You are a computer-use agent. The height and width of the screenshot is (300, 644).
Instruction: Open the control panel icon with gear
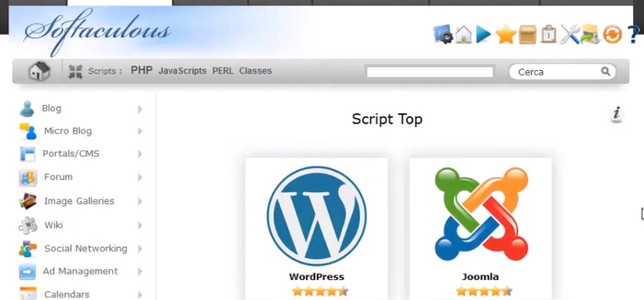pos(443,35)
